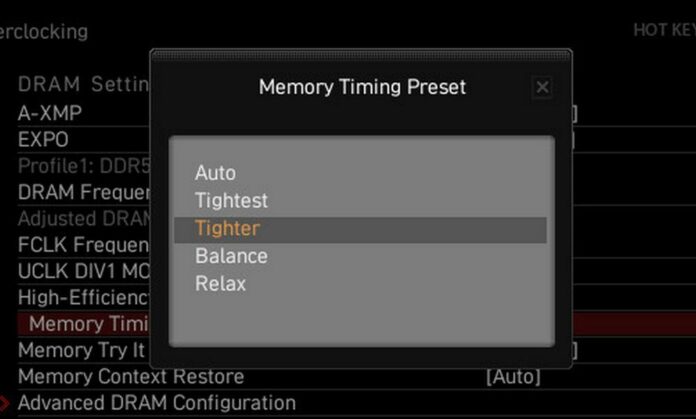Open the HOT KEY menu
The width and height of the screenshot is (696, 419).
pyautogui.click(x=663, y=30)
